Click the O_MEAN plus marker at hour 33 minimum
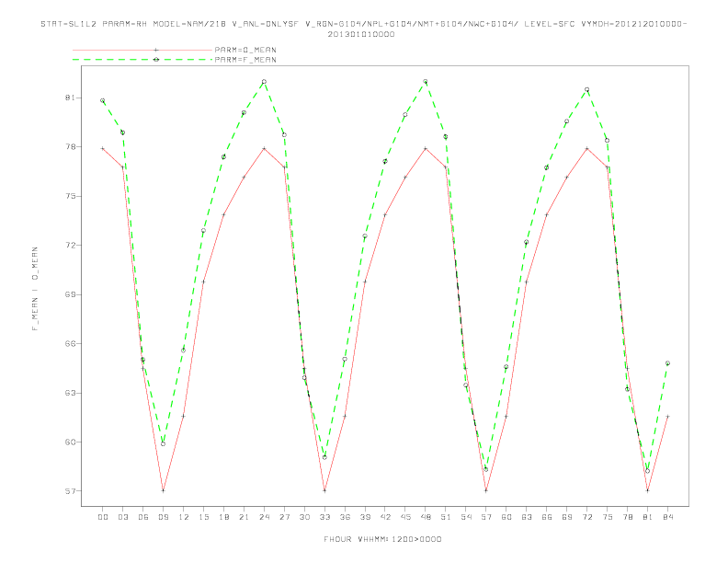728x563 pixels. tap(324, 490)
